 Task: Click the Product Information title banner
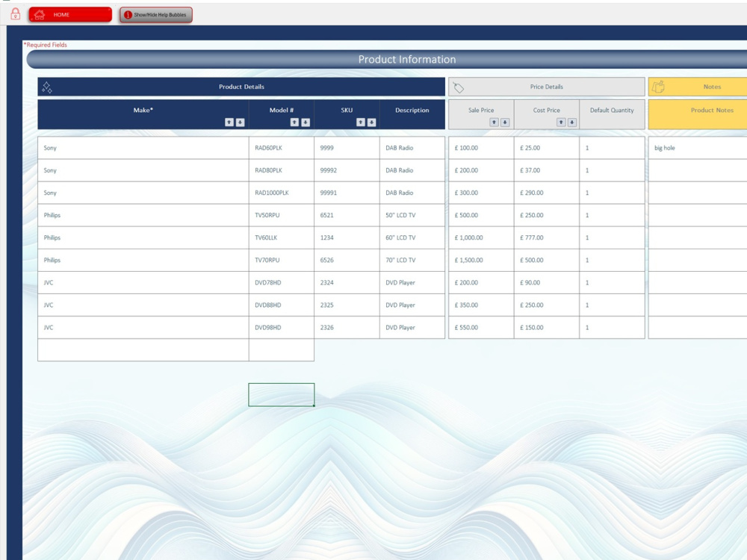point(387,60)
